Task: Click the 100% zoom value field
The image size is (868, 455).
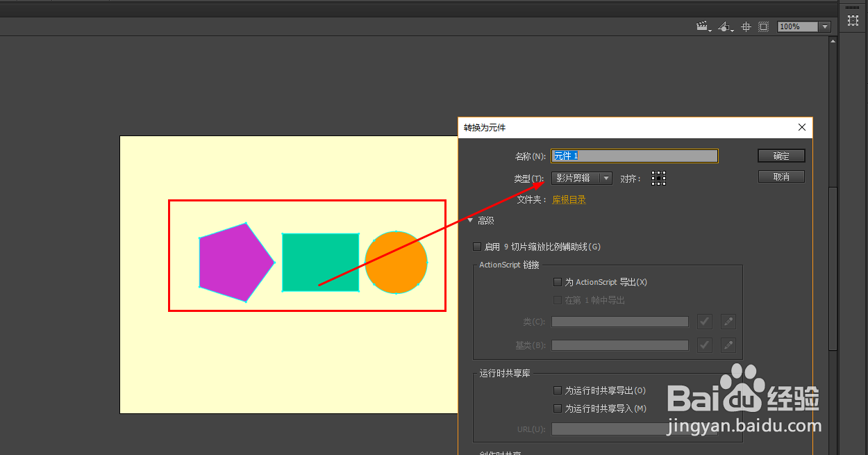Action: 798,26
